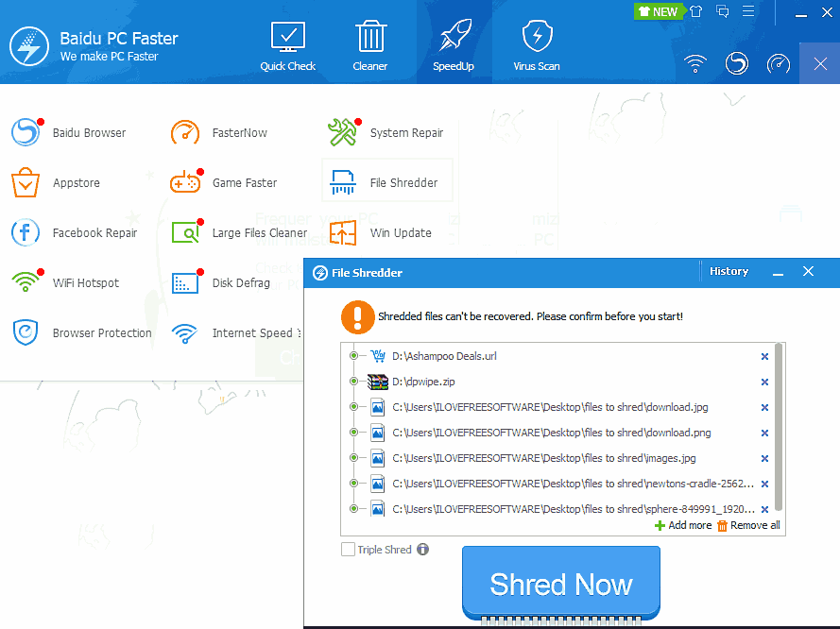This screenshot has width=840, height=629.
Task: Click the orange warning exclamation icon
Action: point(357,317)
